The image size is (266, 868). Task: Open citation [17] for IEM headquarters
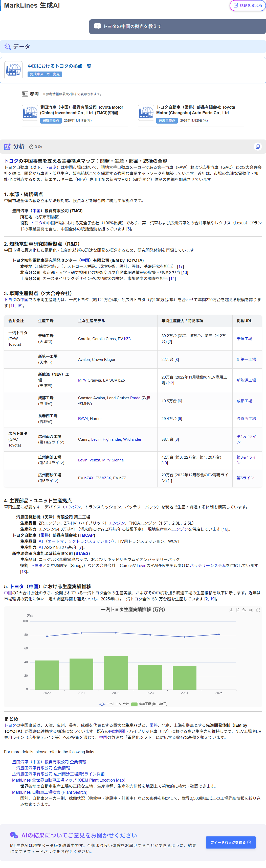pyautogui.click(x=180, y=266)
